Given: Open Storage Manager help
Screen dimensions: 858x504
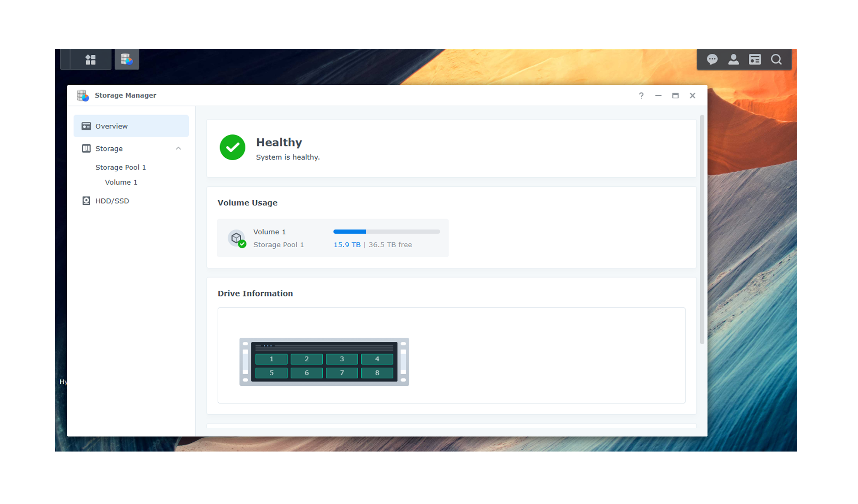Looking at the screenshot, I should 641,95.
